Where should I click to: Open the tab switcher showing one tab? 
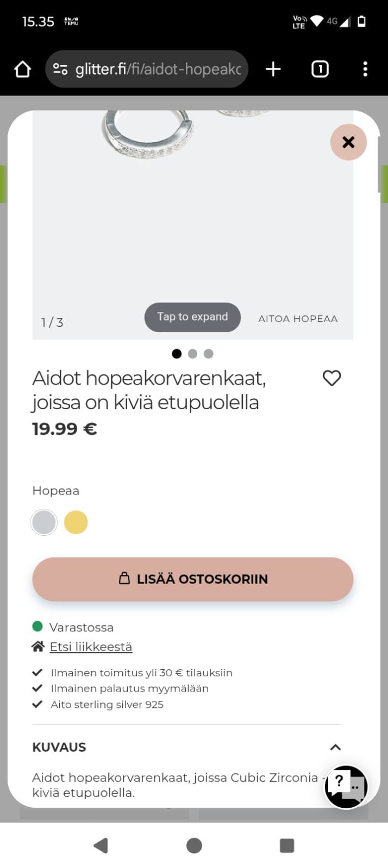click(320, 69)
